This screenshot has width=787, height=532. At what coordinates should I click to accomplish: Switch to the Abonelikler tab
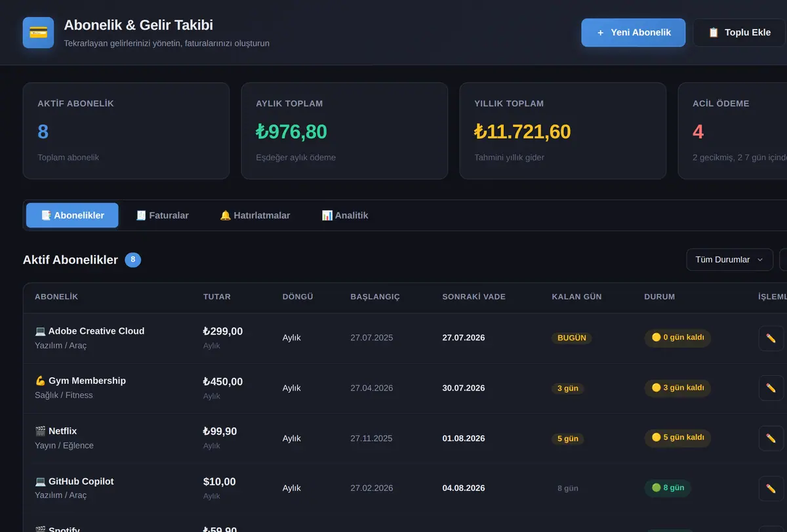click(72, 215)
